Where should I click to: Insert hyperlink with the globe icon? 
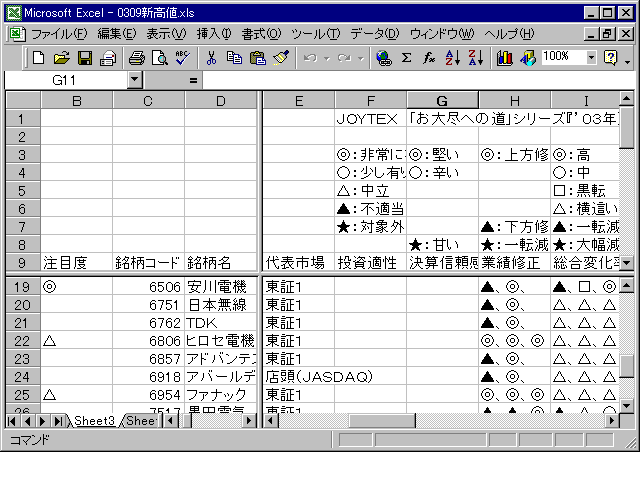coord(384,58)
